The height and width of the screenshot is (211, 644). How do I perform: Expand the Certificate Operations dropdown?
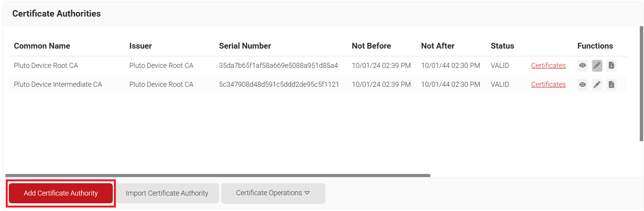point(273,193)
